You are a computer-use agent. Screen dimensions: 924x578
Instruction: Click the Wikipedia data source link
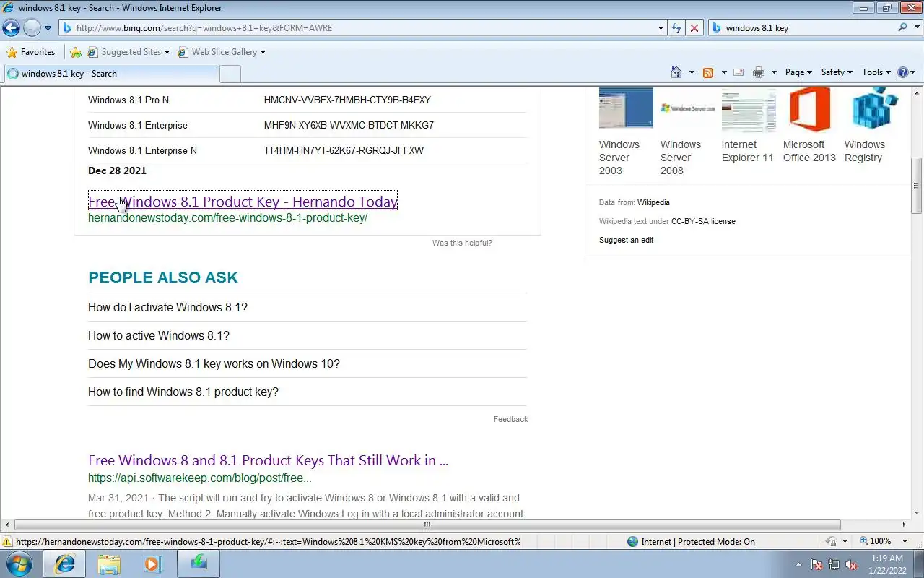[653, 202]
